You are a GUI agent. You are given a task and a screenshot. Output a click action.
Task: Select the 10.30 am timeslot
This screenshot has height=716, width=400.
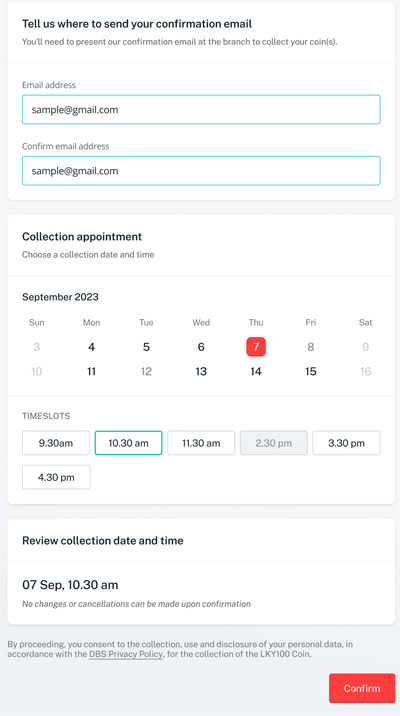pos(128,443)
